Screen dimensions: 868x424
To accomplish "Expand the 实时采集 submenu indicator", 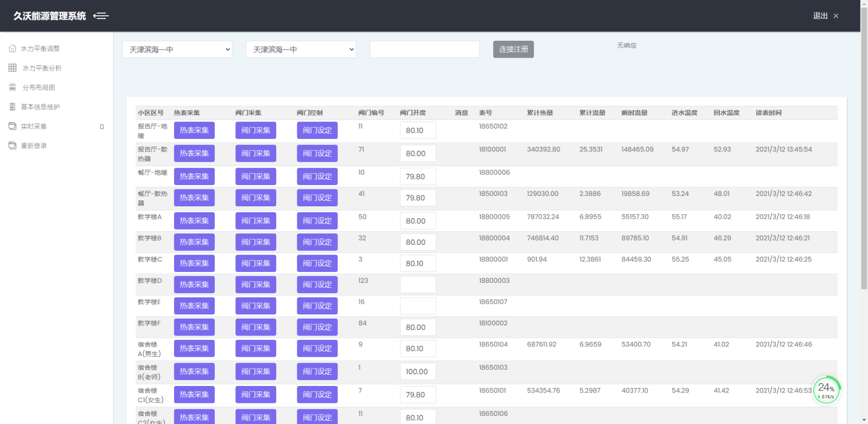I will (102, 126).
